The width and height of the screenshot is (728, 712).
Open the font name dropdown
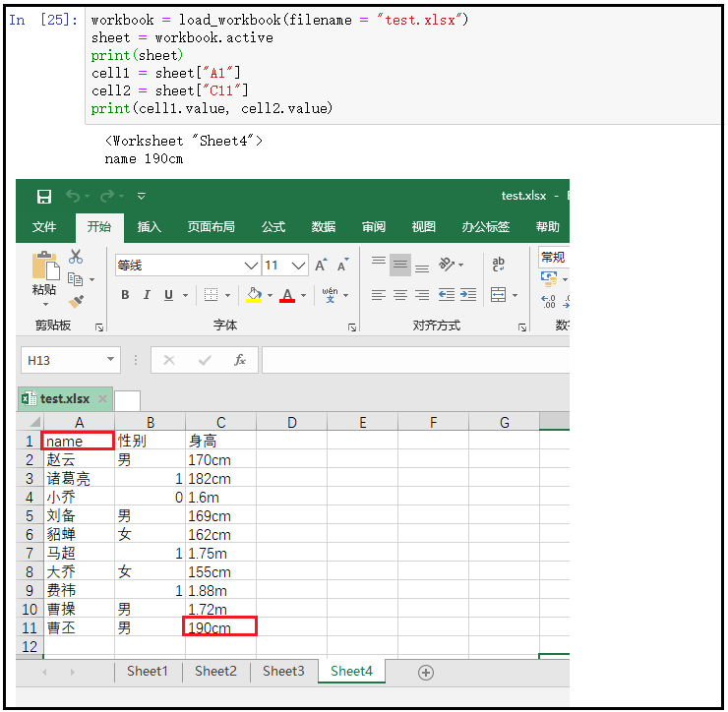(x=251, y=266)
